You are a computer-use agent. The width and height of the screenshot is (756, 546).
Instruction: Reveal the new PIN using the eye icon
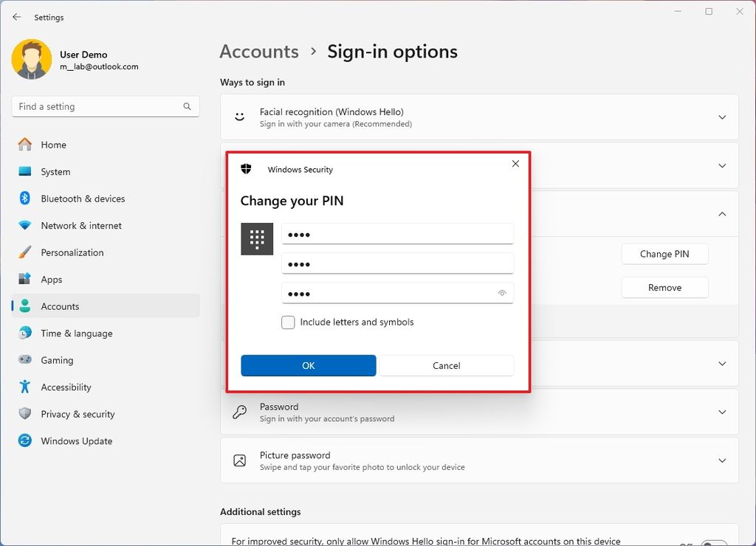(502, 293)
